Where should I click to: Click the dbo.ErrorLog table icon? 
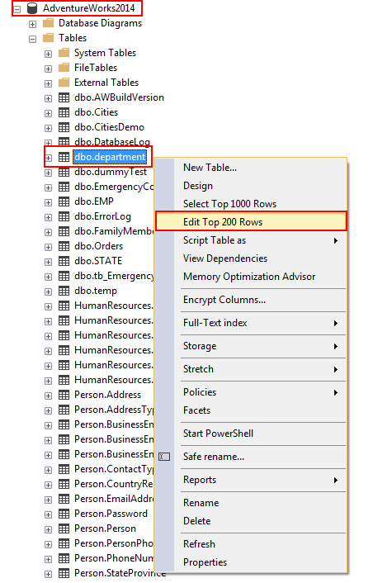coord(64,216)
